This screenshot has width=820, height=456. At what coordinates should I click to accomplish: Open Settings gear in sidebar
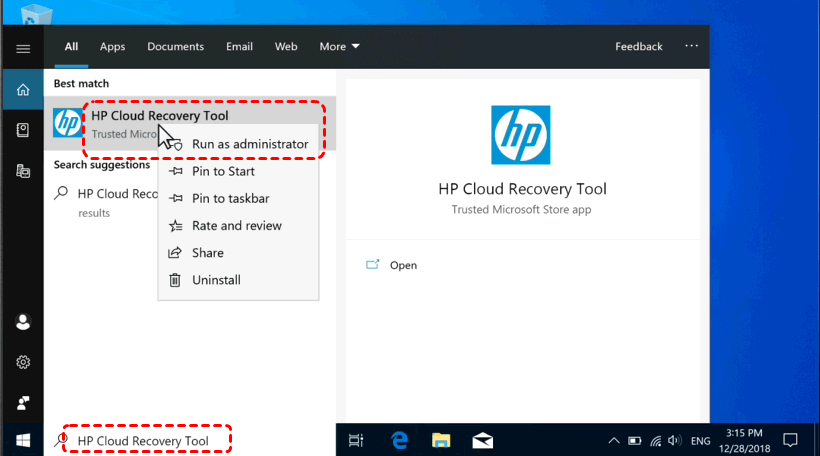point(23,362)
